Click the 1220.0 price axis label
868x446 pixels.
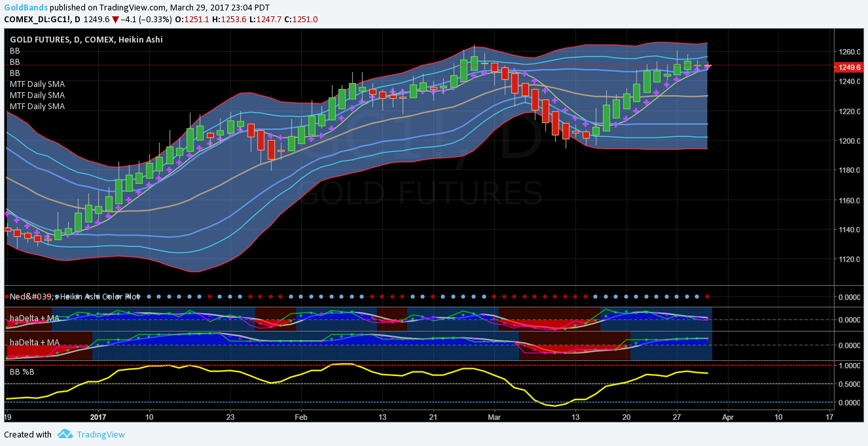[850, 111]
